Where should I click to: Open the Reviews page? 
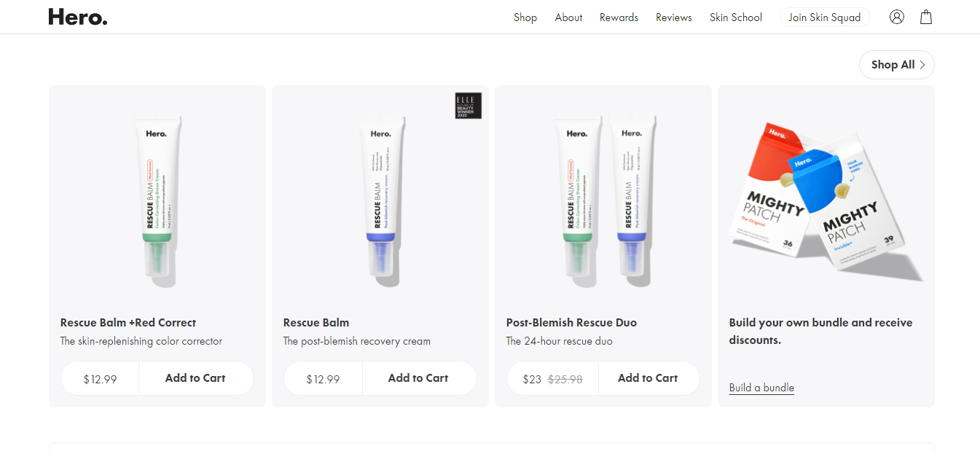coord(674,17)
